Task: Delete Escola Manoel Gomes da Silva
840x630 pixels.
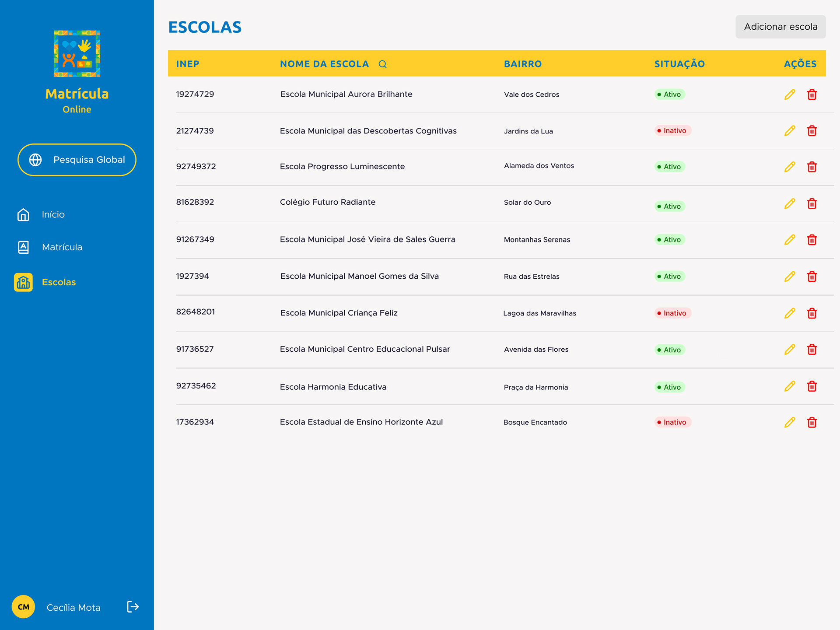Action: tap(812, 276)
